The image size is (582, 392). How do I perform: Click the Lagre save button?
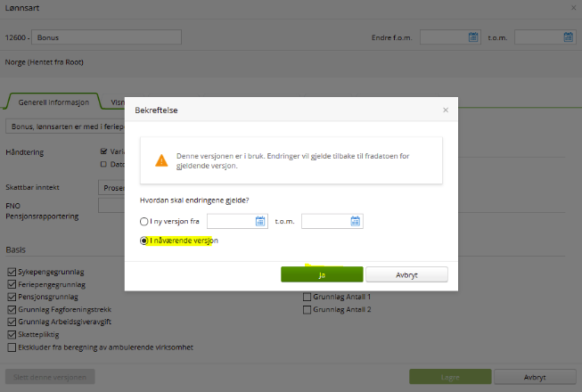pyautogui.click(x=450, y=377)
